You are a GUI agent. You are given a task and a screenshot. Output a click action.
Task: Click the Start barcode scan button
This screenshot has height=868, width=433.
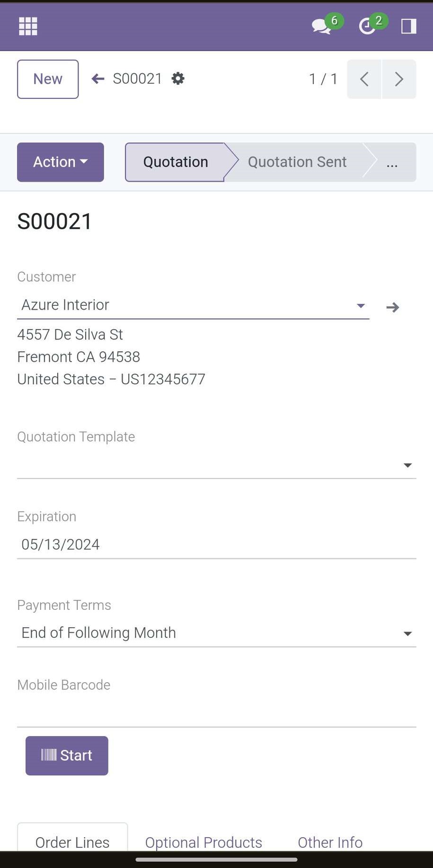[67, 755]
